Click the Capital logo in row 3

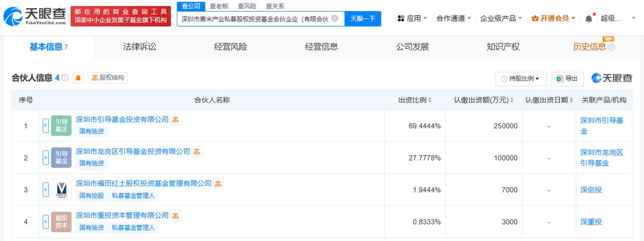(61, 190)
